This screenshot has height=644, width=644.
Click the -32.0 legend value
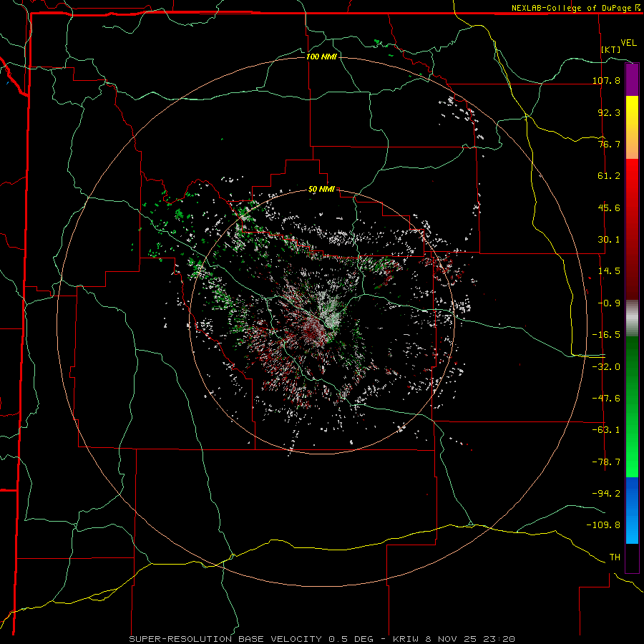point(606,367)
